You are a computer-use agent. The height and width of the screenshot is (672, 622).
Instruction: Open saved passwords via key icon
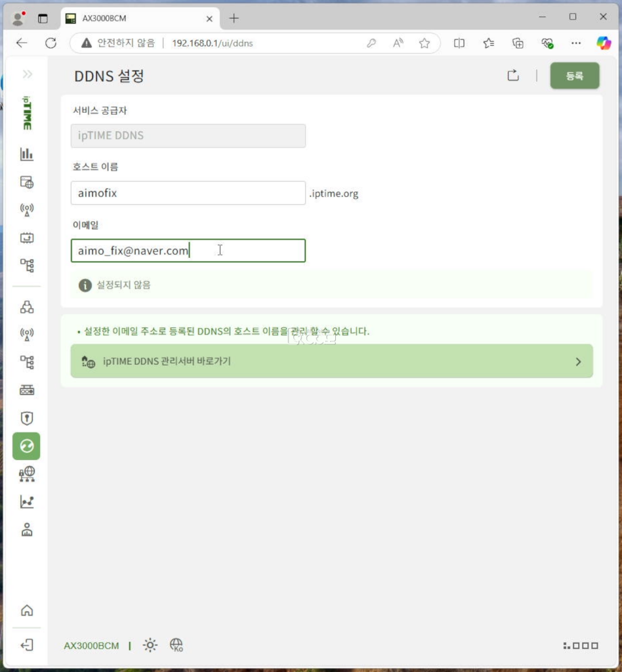(371, 43)
